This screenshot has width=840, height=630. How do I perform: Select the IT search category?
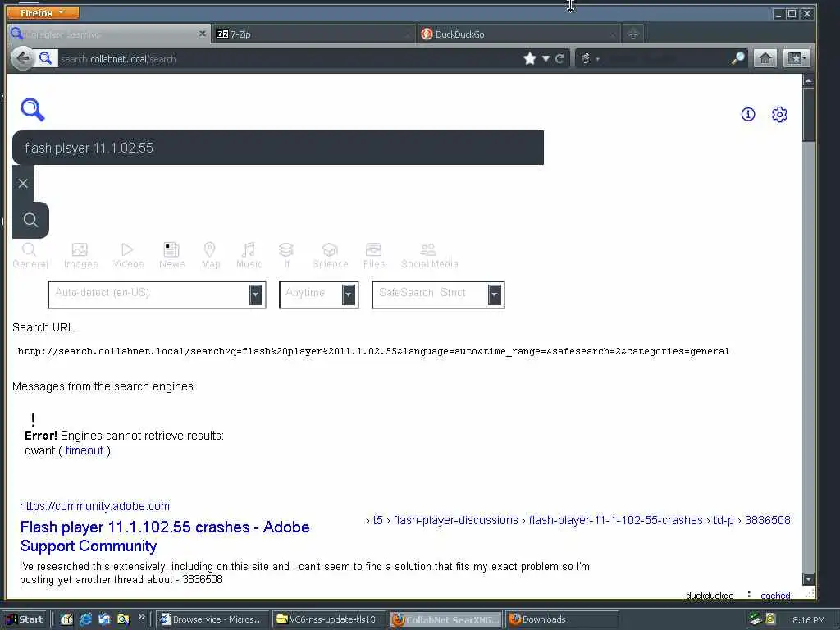286,256
